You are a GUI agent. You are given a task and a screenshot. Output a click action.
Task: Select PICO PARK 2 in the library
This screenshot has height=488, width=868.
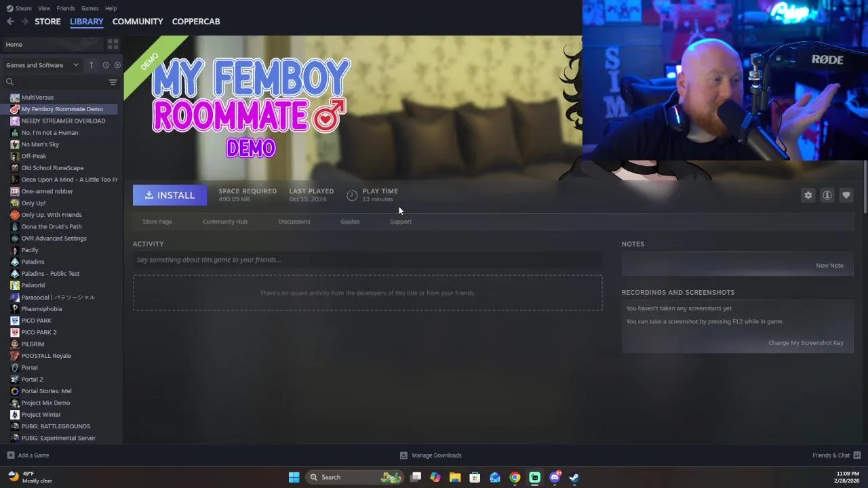(x=39, y=332)
